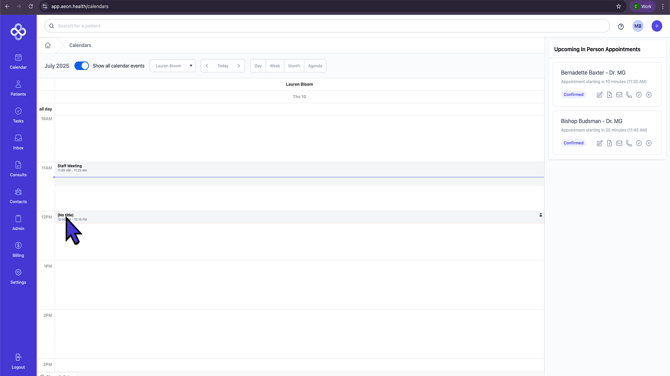This screenshot has width=670, height=376.
Task: Open the browser Work profile button
Action: pyautogui.click(x=643, y=6)
